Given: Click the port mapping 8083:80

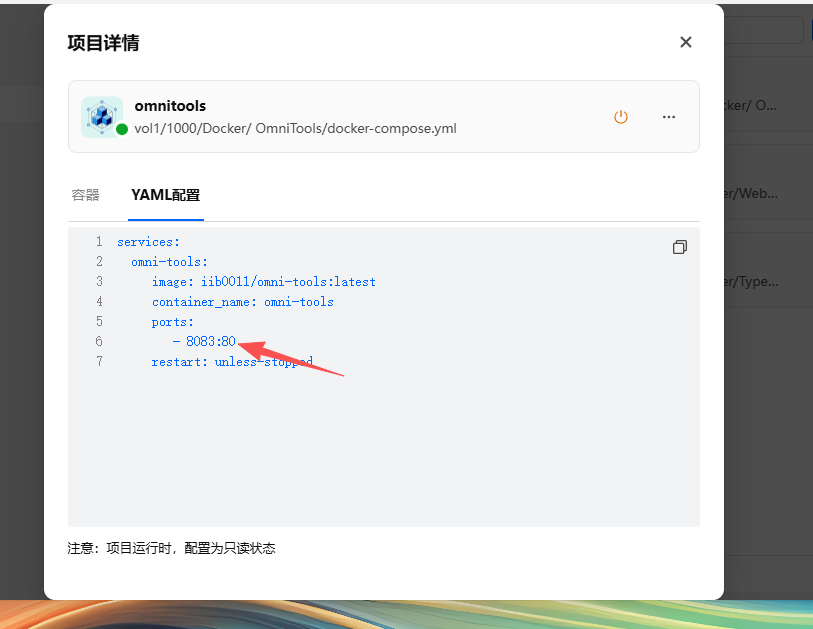Looking at the screenshot, I should 211,341.
